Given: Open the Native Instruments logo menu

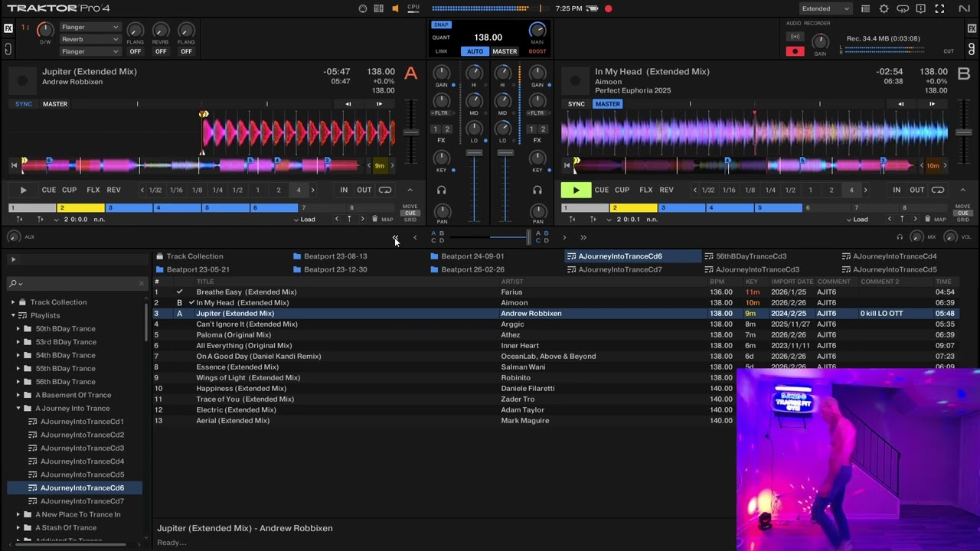Looking at the screenshot, I should click(x=964, y=8).
